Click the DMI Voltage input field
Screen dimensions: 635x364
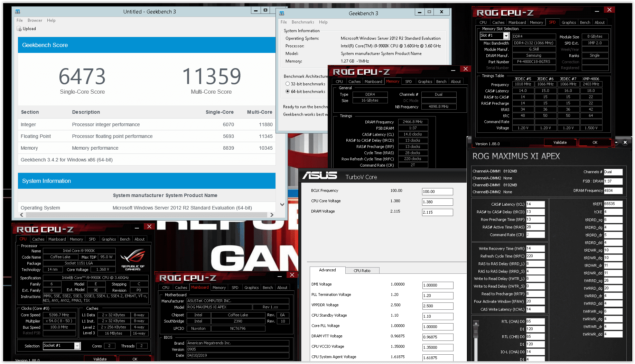[x=438, y=285]
